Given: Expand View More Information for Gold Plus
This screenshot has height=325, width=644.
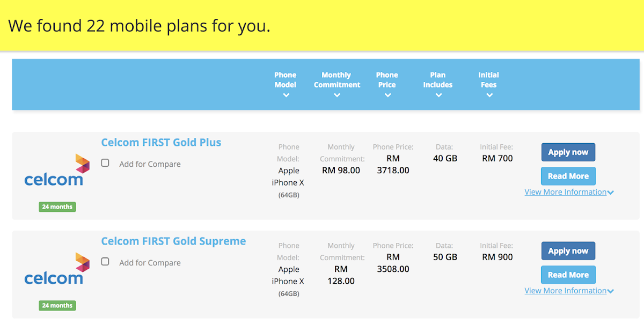Looking at the screenshot, I should click(x=569, y=192).
